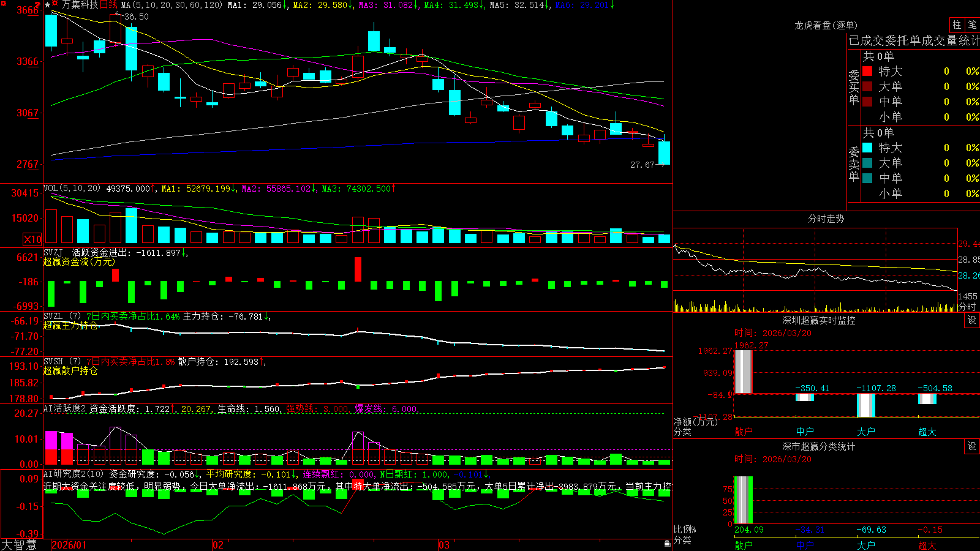980x551 pixels.
Task: Click the -1107.28 大户 value
Action: click(876, 388)
